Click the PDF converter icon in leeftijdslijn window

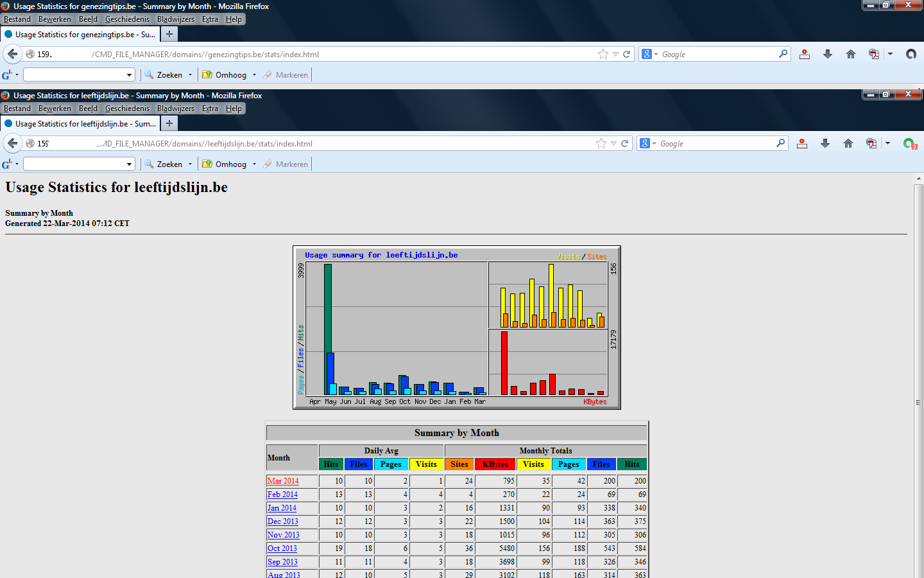pyautogui.click(x=871, y=143)
